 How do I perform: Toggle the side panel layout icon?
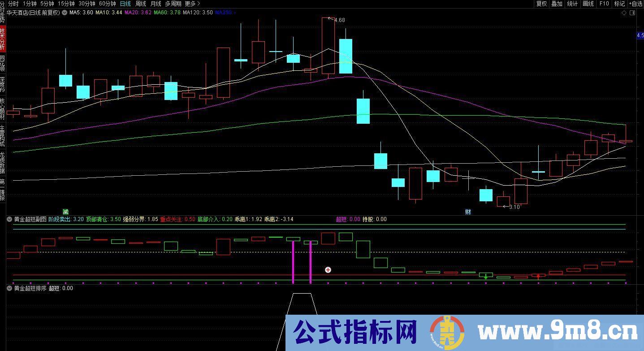tap(632, 13)
